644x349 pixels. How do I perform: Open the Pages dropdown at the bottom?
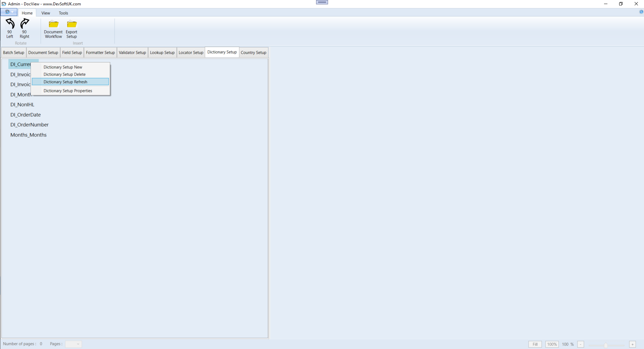(x=78, y=344)
